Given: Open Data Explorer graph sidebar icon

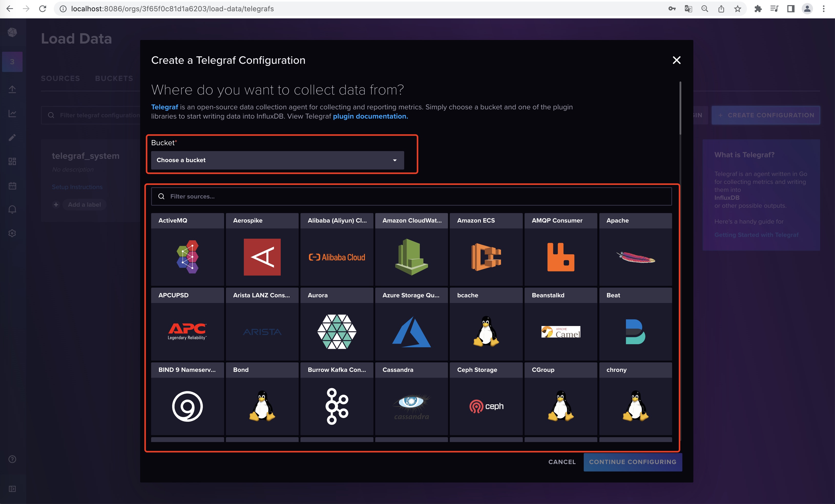Looking at the screenshot, I should point(12,113).
